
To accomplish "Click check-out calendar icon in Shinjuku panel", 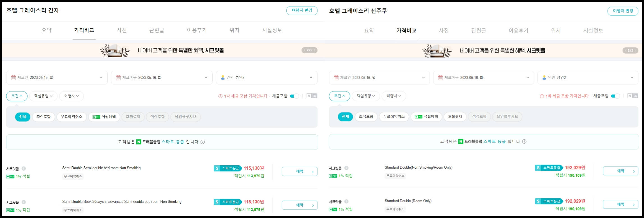I will pyautogui.click(x=440, y=78).
